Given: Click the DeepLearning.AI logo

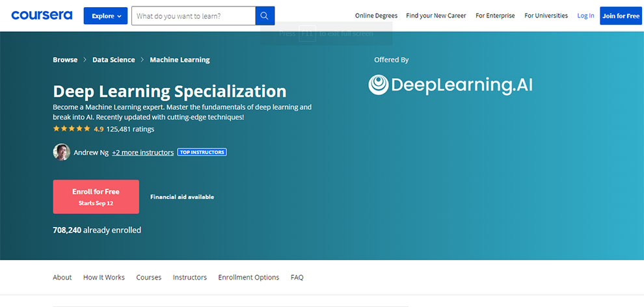Looking at the screenshot, I should click(x=450, y=85).
